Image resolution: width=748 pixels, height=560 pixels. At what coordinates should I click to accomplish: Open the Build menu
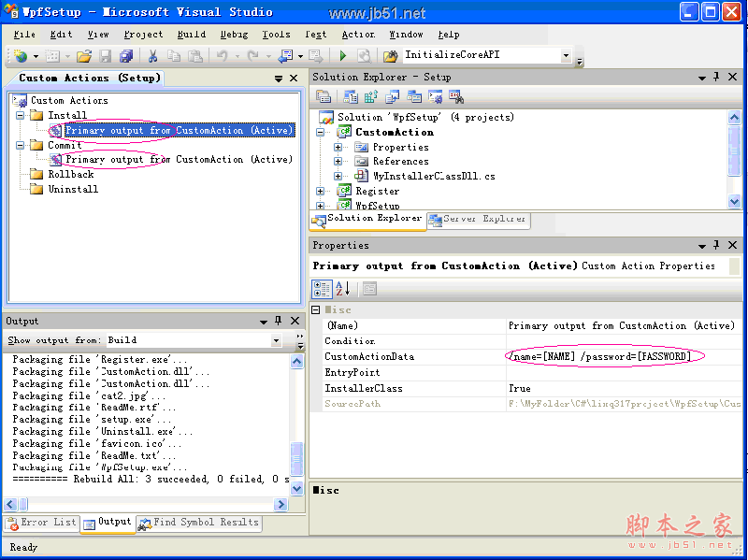click(192, 35)
